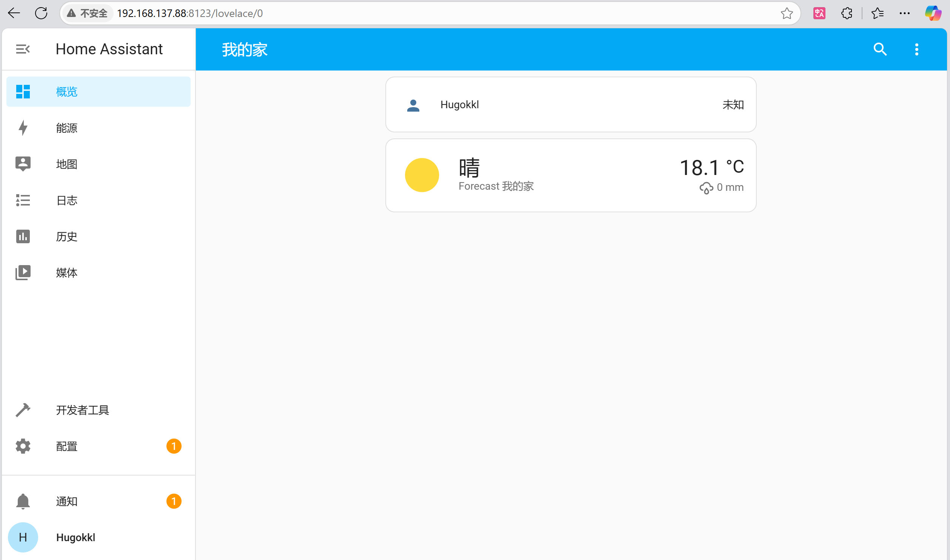Screen dimensions: 950x560
Task: Click the sunny weather icon
Action: (422, 175)
